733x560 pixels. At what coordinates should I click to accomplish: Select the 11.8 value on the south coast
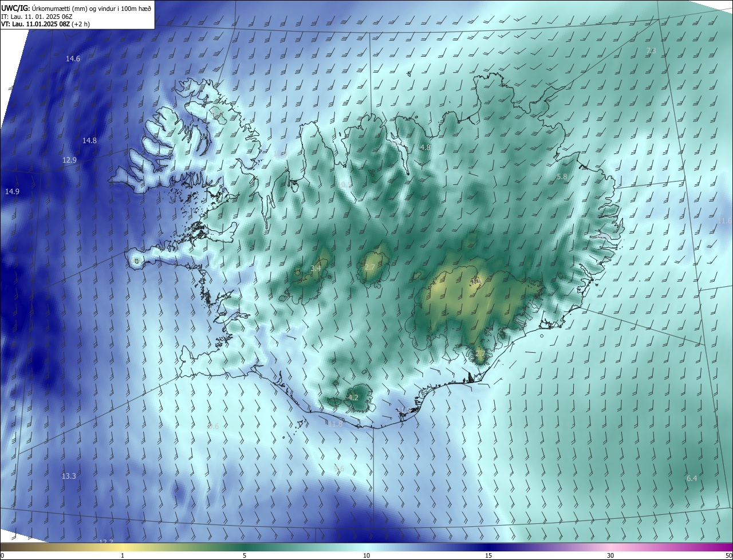click(335, 424)
